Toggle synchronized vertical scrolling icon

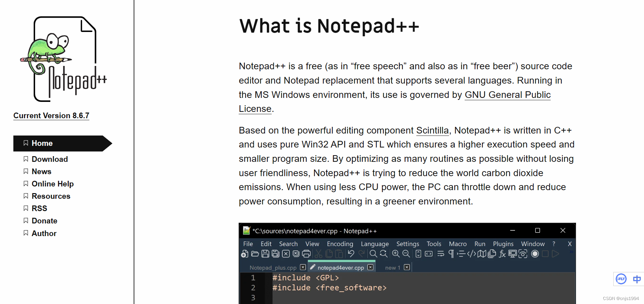418,254
